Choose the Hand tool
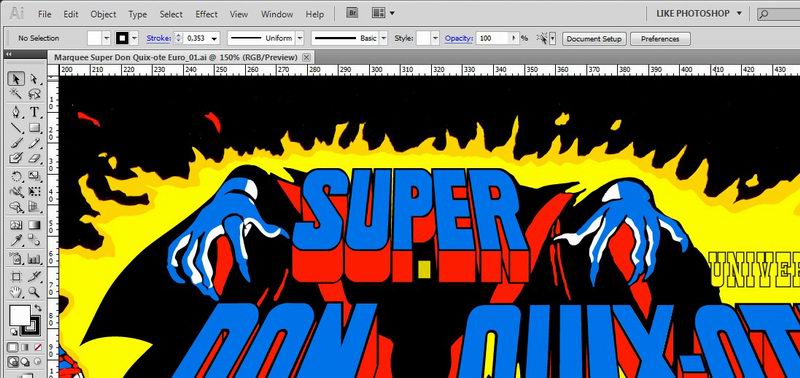The width and height of the screenshot is (800, 378). click(16, 292)
